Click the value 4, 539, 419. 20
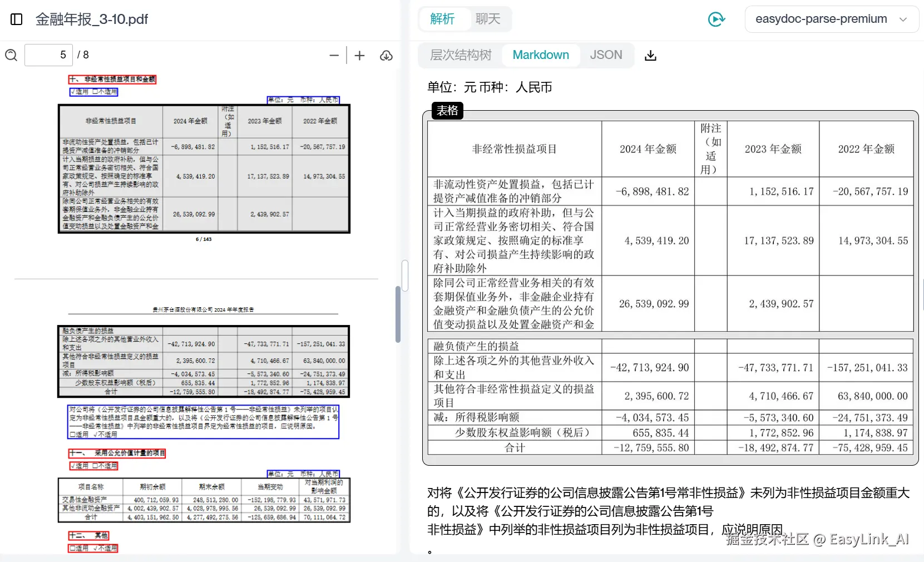This screenshot has width=924, height=562. tap(656, 241)
